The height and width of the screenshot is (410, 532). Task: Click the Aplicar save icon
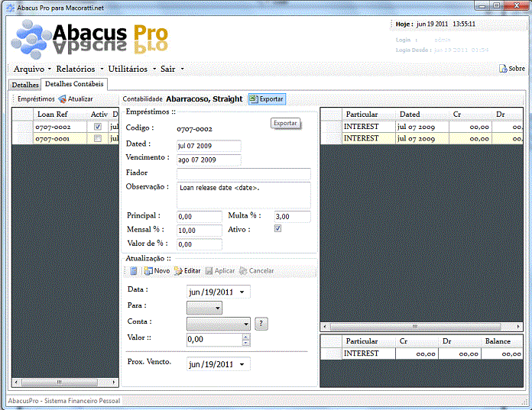pyautogui.click(x=209, y=271)
